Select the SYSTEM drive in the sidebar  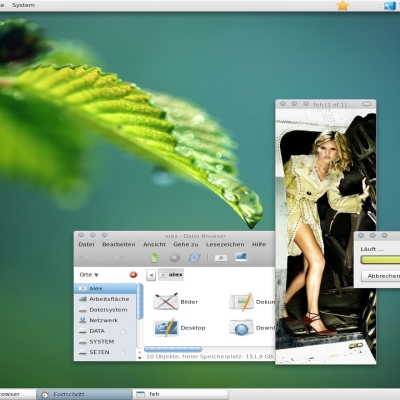[x=105, y=342]
